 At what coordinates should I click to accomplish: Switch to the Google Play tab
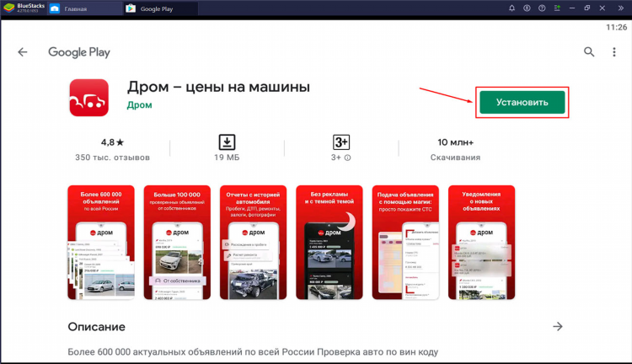click(x=160, y=8)
